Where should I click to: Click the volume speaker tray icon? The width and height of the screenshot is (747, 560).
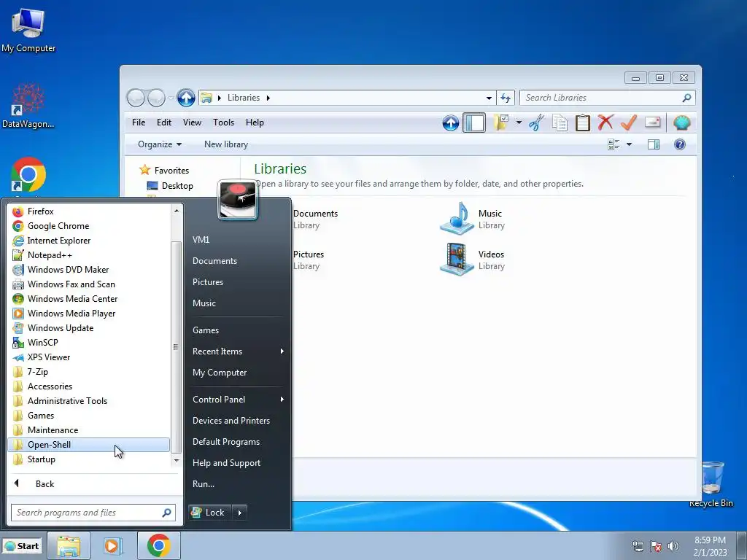pos(673,545)
